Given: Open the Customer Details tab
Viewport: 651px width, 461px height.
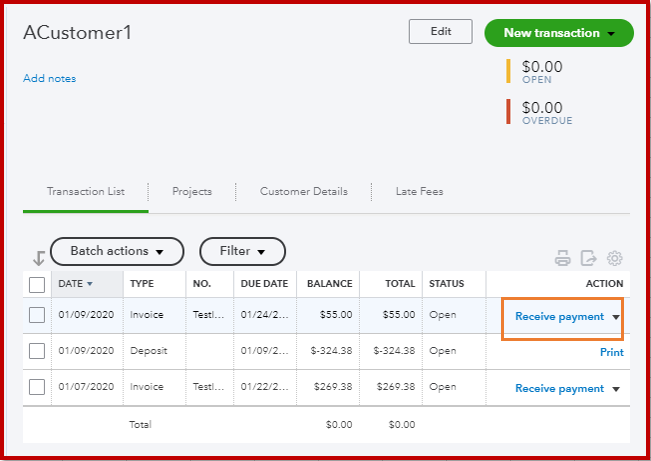Looking at the screenshot, I should point(303,191).
